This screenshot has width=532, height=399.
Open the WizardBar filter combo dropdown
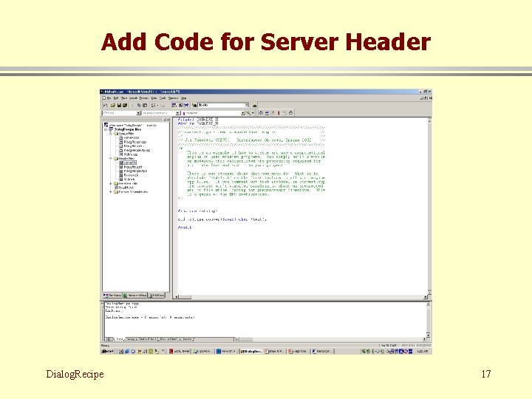pyautogui.click(x=177, y=112)
